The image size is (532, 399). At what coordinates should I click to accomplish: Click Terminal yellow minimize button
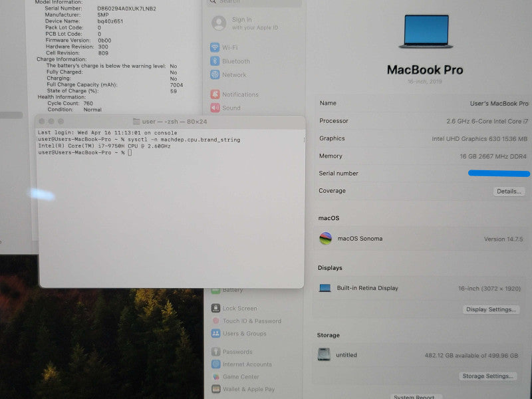click(51, 121)
